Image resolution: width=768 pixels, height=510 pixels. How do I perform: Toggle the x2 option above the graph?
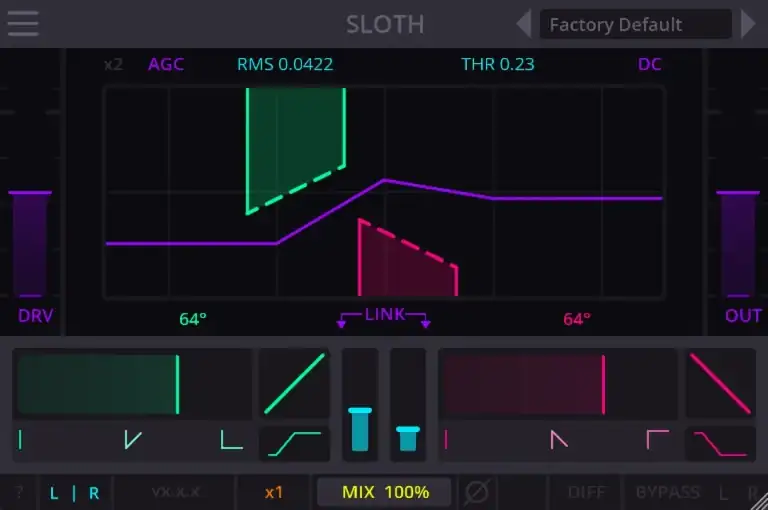point(113,64)
